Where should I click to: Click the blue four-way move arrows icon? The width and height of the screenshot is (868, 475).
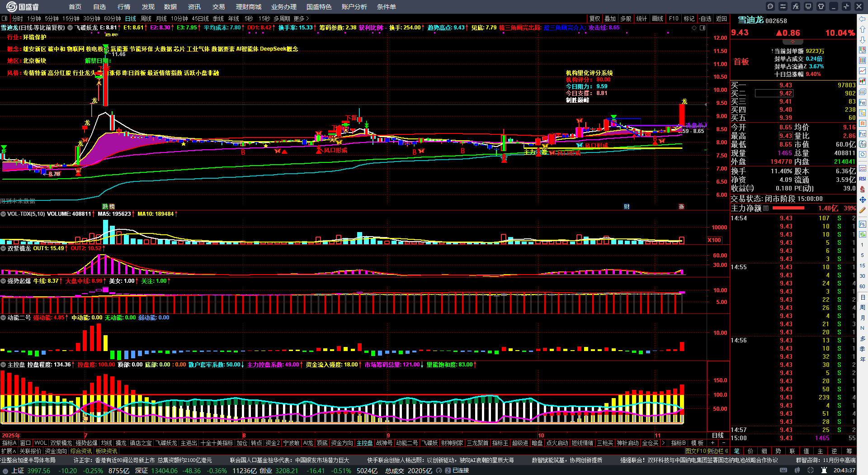863,199
